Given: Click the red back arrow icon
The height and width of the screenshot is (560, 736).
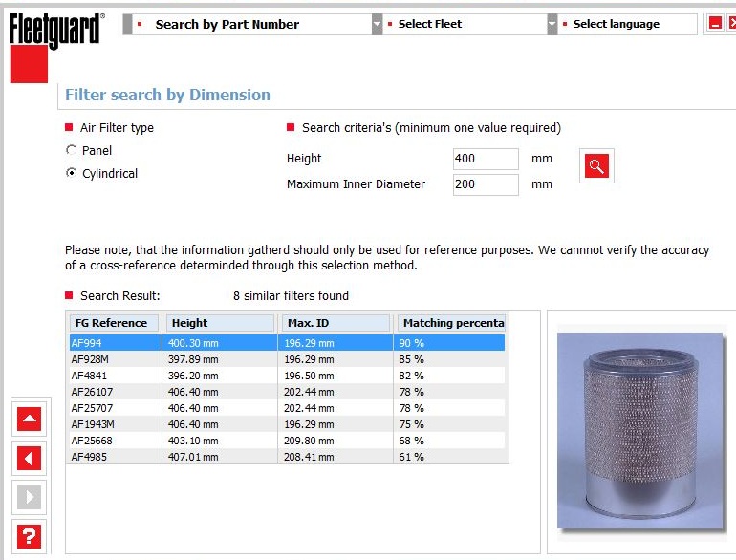Looking at the screenshot, I should [30, 458].
